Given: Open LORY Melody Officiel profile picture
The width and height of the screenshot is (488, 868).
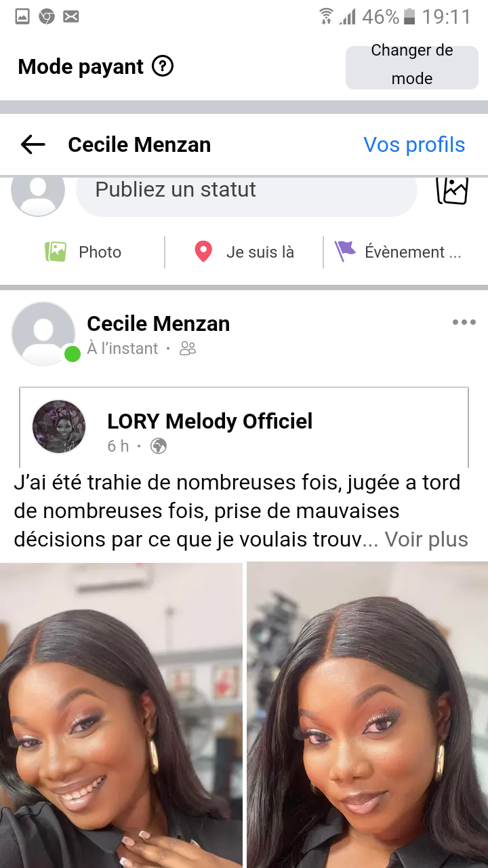Looking at the screenshot, I should click(60, 427).
